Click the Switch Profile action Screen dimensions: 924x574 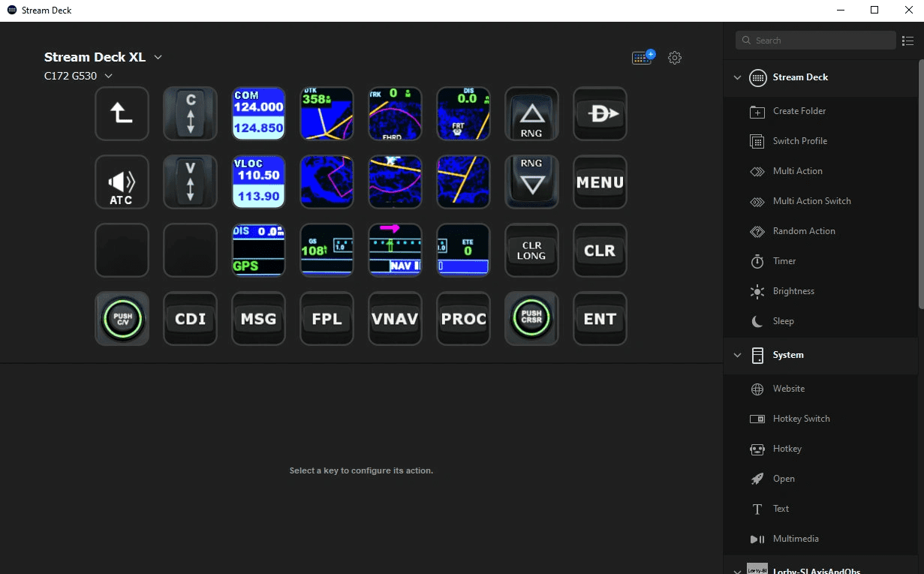pos(800,140)
